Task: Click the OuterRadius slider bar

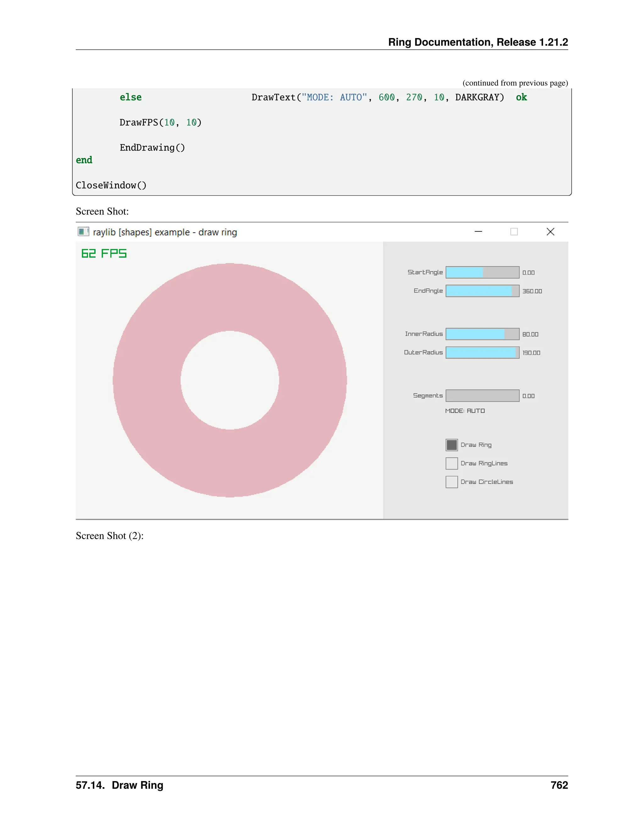Action: 482,352
